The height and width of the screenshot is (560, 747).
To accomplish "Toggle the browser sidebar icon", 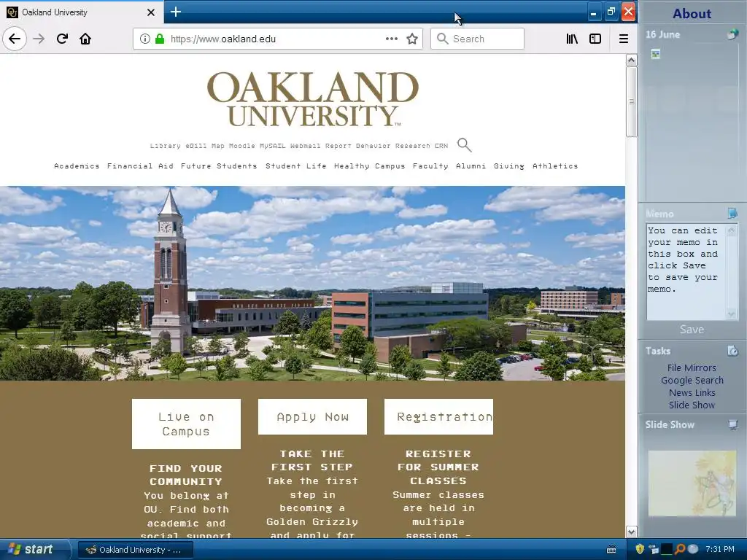I will point(595,39).
